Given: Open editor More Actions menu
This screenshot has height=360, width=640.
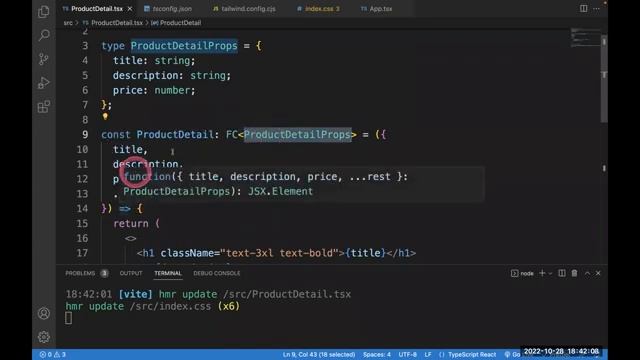Looking at the screenshot, I should pos(596,9).
